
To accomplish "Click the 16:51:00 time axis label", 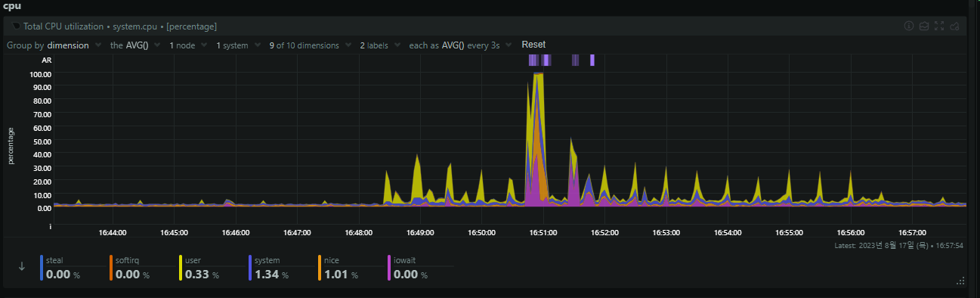I will pos(543,232).
